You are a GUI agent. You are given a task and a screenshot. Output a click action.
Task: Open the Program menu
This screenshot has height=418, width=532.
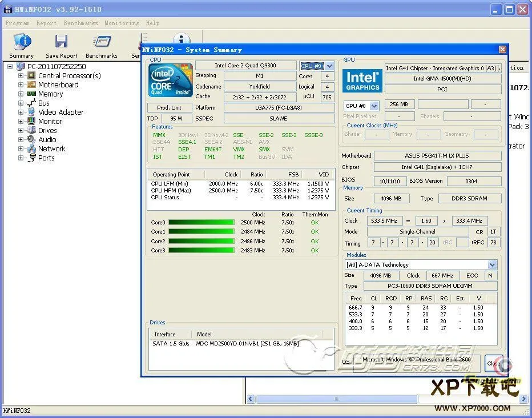[17, 23]
